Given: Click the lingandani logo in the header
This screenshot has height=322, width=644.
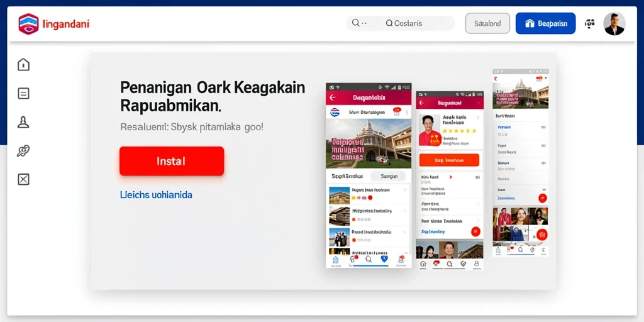Looking at the screenshot, I should (53, 24).
